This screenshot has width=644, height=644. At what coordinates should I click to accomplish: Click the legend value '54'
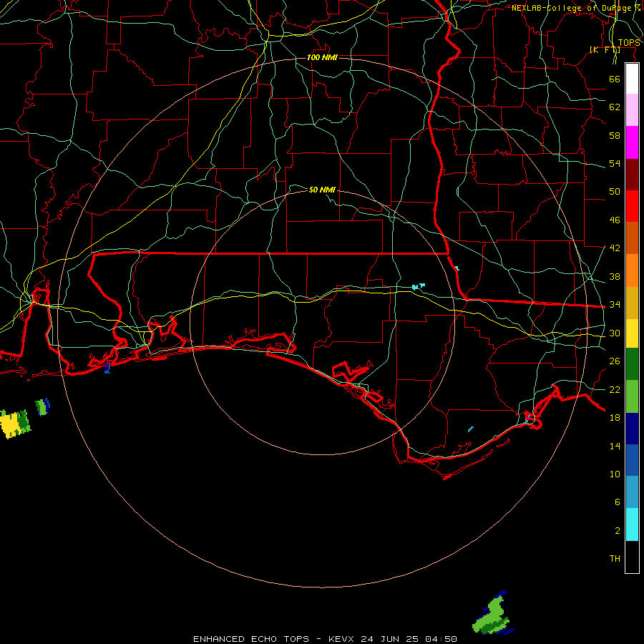(x=615, y=163)
